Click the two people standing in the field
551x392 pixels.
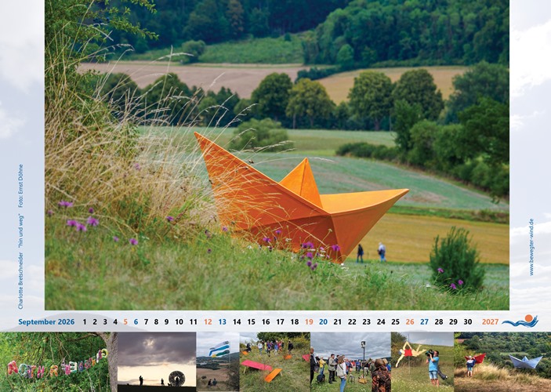pos(371,252)
